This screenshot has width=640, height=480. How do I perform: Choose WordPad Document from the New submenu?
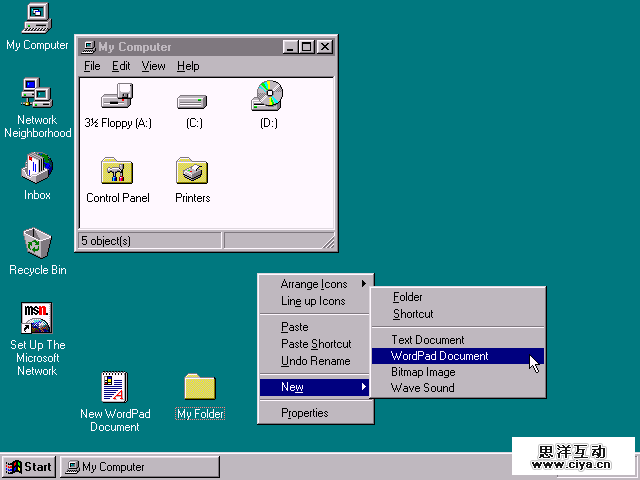coord(440,356)
